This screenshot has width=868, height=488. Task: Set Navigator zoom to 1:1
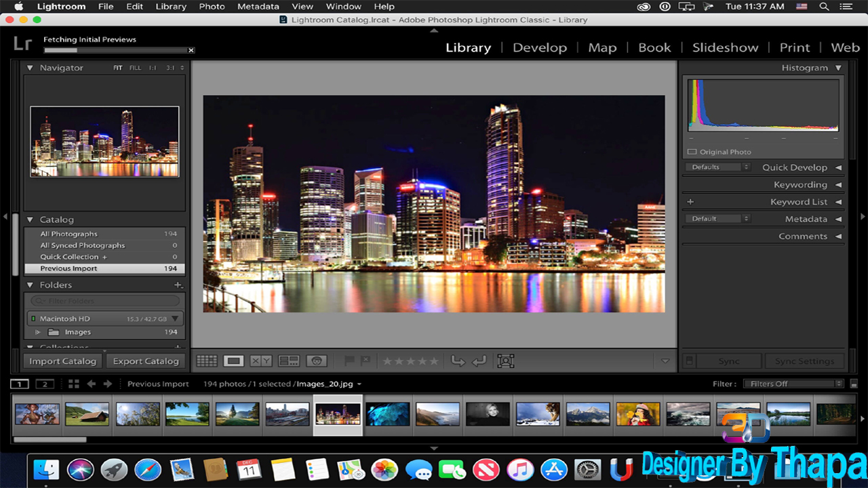153,68
